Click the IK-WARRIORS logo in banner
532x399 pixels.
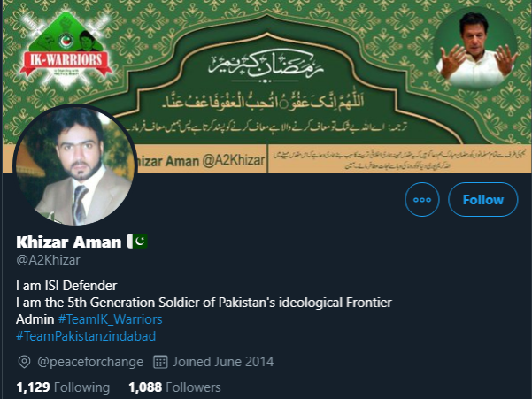[x=66, y=50]
